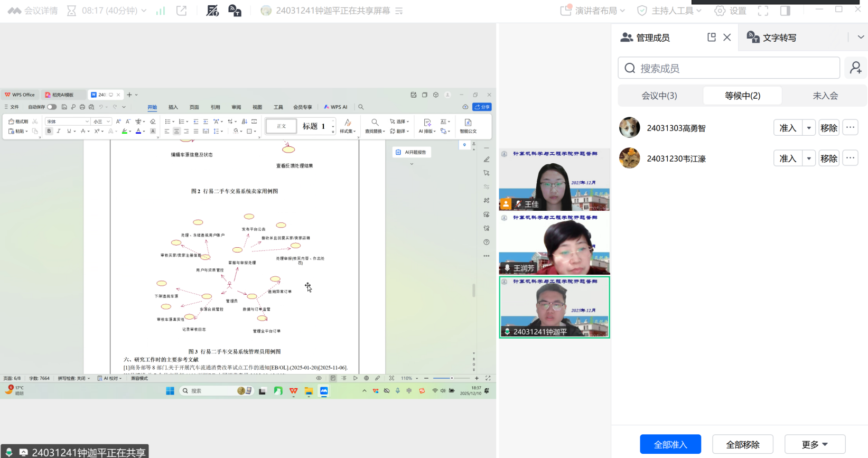Open the 更多 dropdown at panel bottom
The height and width of the screenshot is (458, 868).
pyautogui.click(x=815, y=444)
